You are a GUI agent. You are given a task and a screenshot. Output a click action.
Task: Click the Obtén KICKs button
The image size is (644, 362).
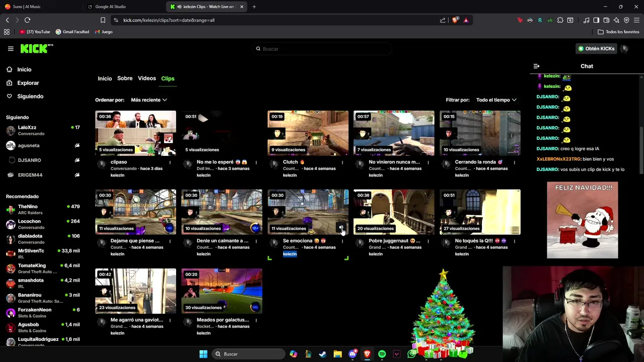pos(596,49)
